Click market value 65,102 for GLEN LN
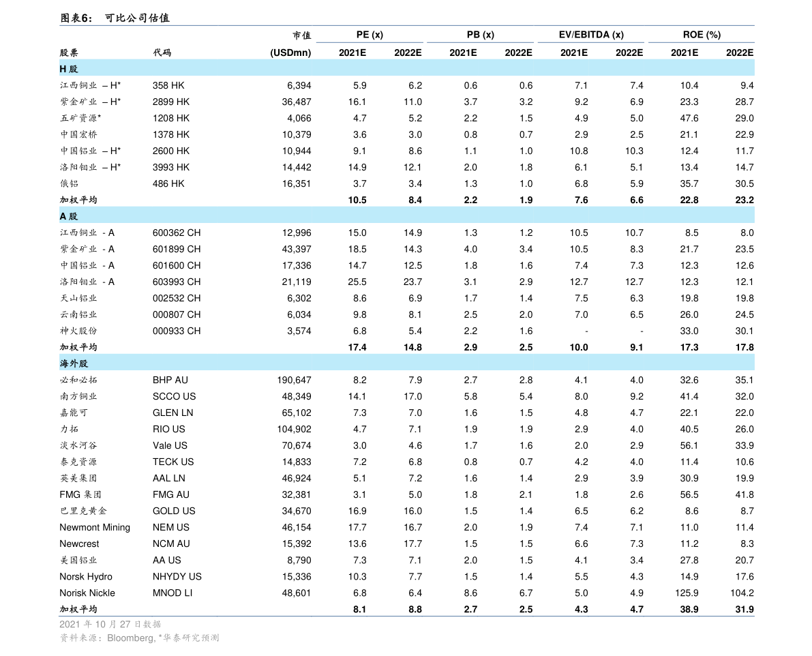 296,413
